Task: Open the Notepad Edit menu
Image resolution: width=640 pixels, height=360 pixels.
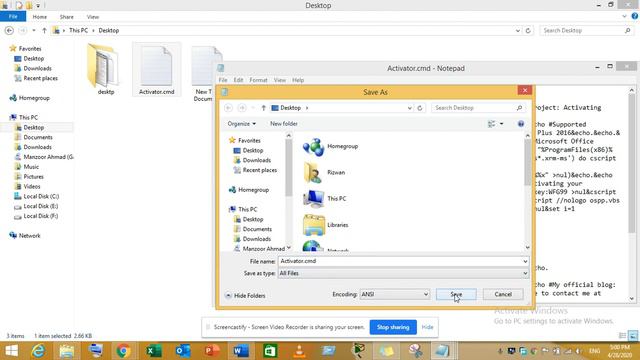Action: 238,80
